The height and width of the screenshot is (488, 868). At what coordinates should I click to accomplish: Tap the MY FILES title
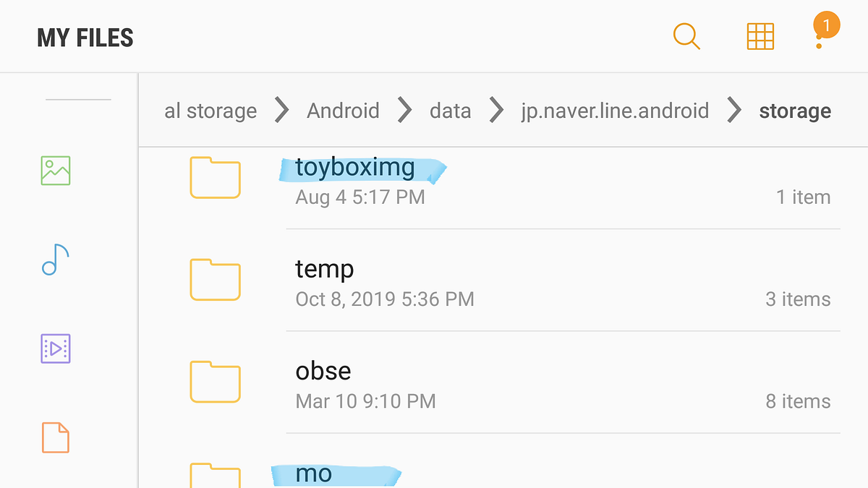(85, 38)
